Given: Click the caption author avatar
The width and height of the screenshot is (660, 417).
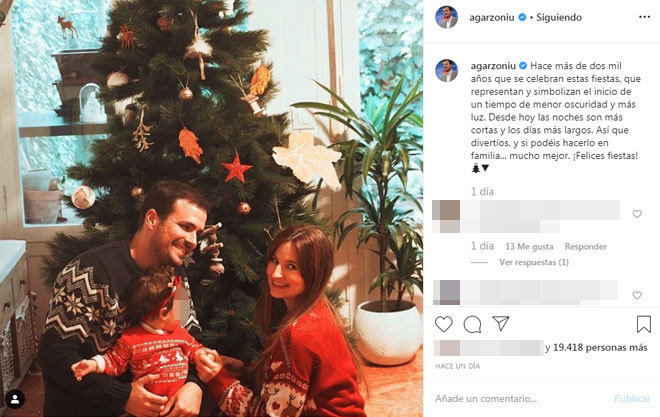Looking at the screenshot, I should pyautogui.click(x=446, y=70).
